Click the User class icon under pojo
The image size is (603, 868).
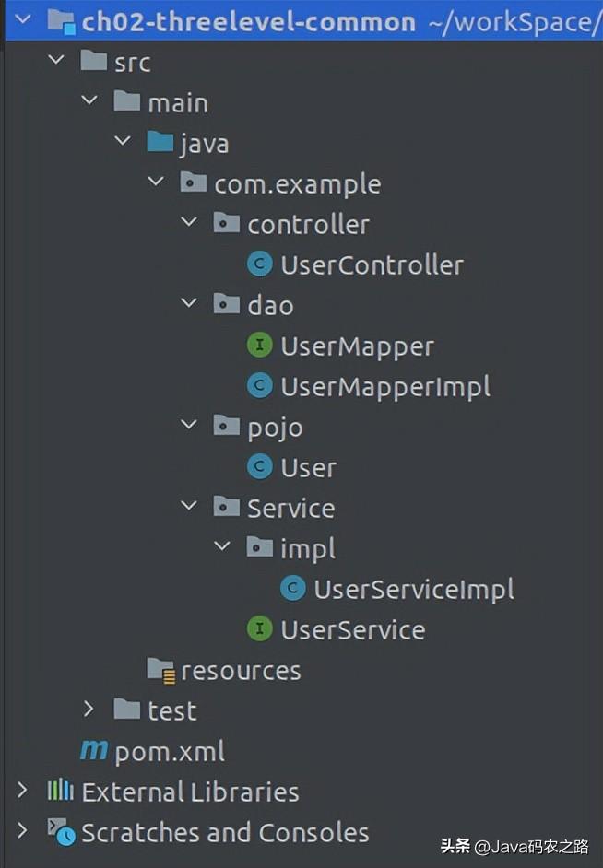(x=260, y=466)
